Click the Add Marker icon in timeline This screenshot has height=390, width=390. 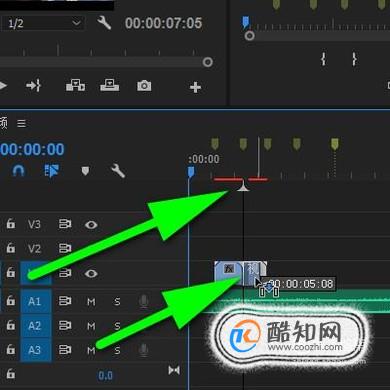coord(85,171)
